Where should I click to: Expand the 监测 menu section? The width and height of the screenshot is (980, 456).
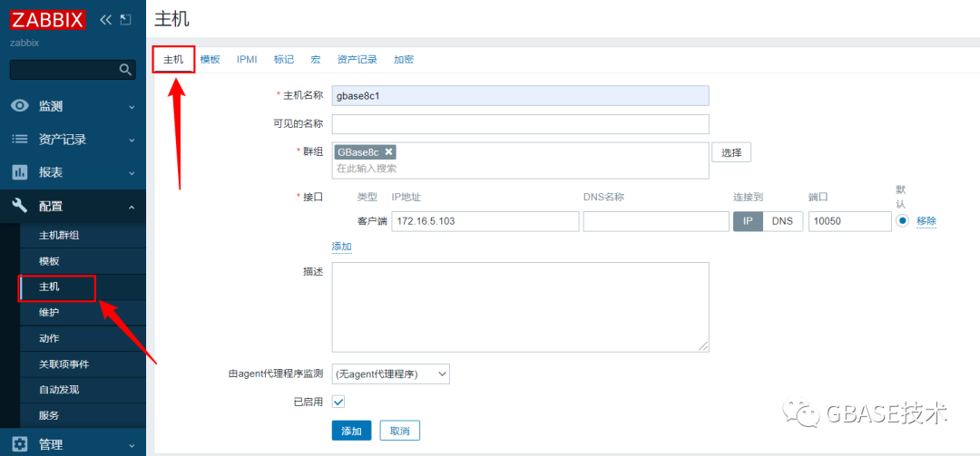(x=132, y=107)
